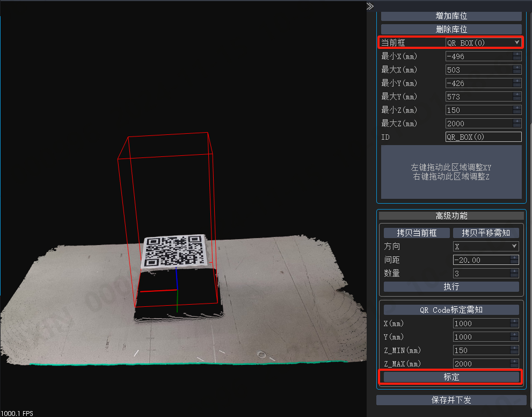532x417 pixels.
Task: Increment the 最小X(mm) value with plus
Action: (517, 54)
